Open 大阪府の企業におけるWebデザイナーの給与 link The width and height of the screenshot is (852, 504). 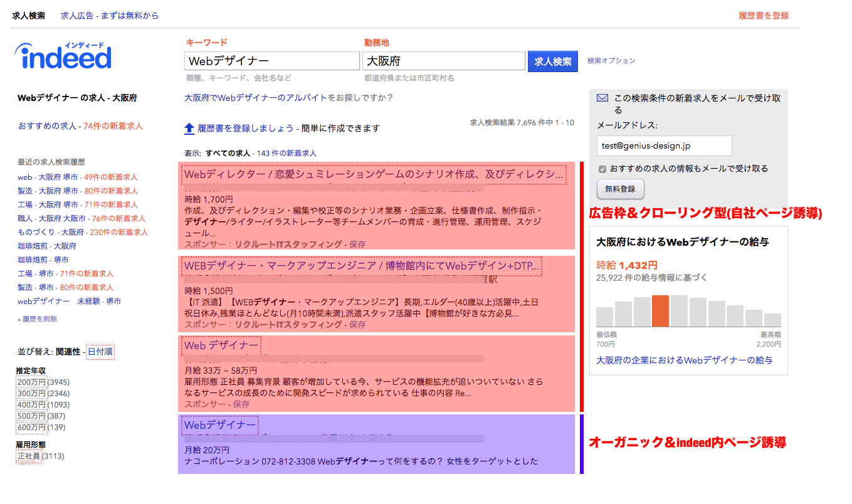pyautogui.click(x=685, y=360)
